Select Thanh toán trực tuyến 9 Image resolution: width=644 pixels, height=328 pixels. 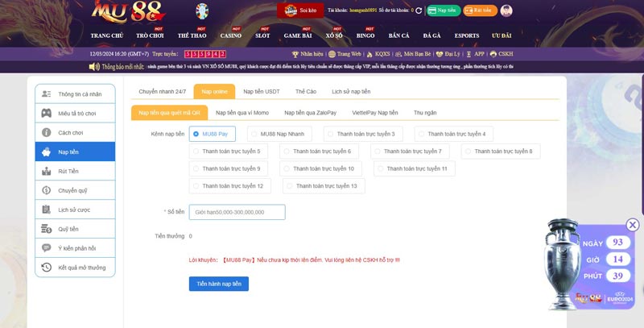(229, 168)
